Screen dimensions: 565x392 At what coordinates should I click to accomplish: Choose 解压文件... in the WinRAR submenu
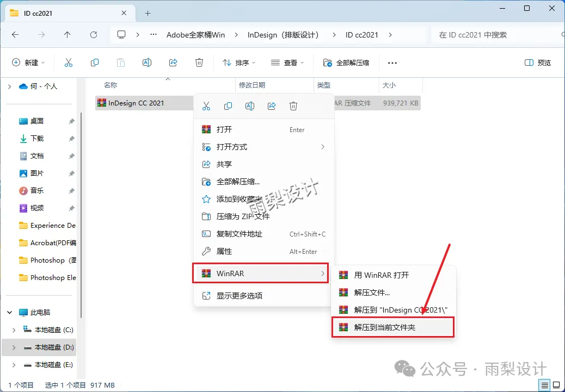click(394, 293)
